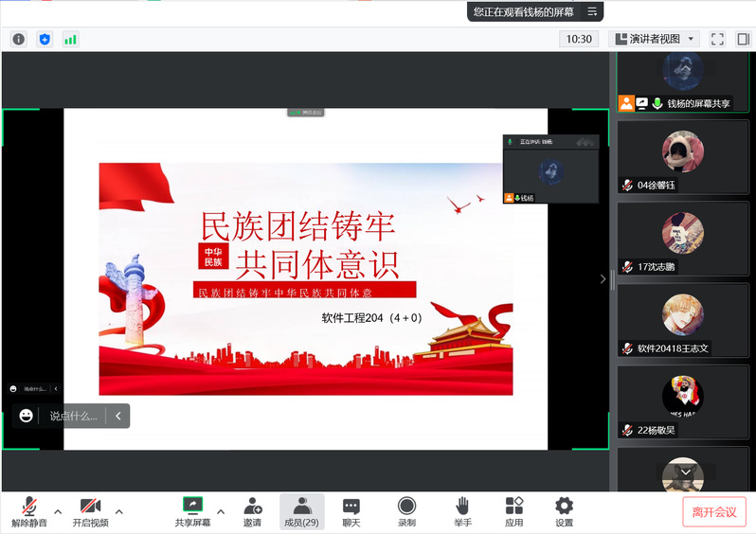Enter full screen mode
The height and width of the screenshot is (534, 756).
click(x=717, y=39)
